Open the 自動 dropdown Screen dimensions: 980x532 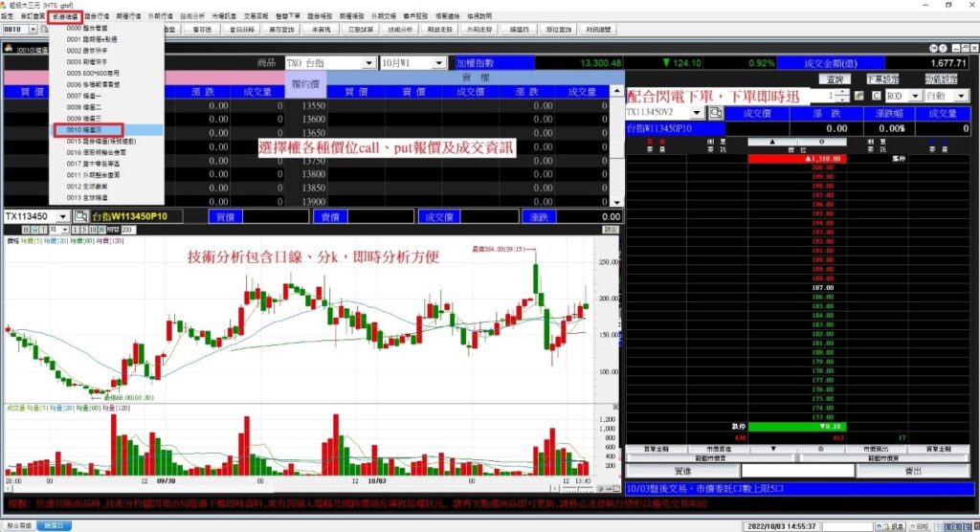click(x=961, y=96)
